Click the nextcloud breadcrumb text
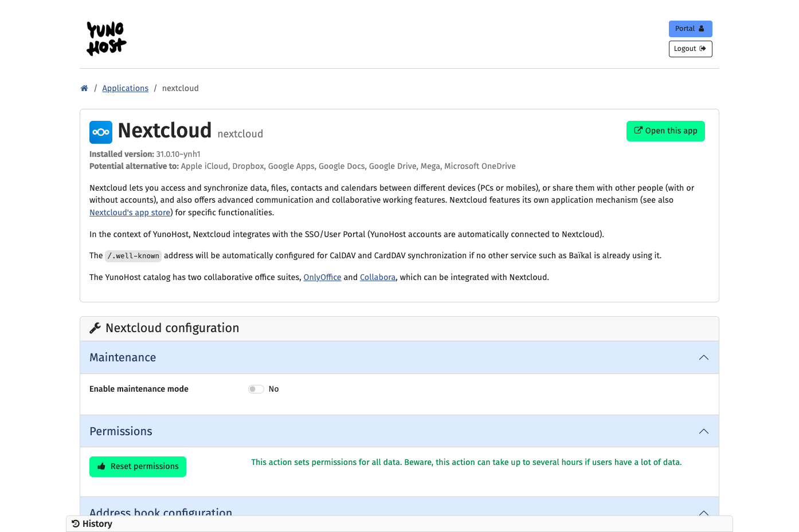Image resolution: width=799 pixels, height=532 pixels. pyautogui.click(x=181, y=88)
